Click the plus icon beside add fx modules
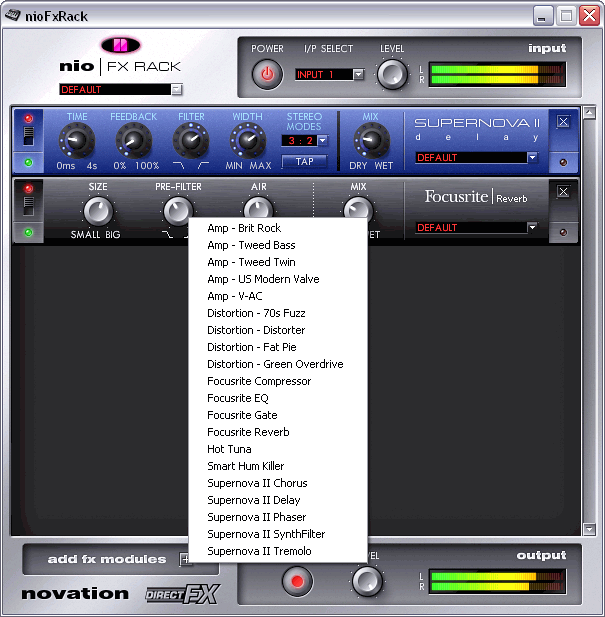 184,559
